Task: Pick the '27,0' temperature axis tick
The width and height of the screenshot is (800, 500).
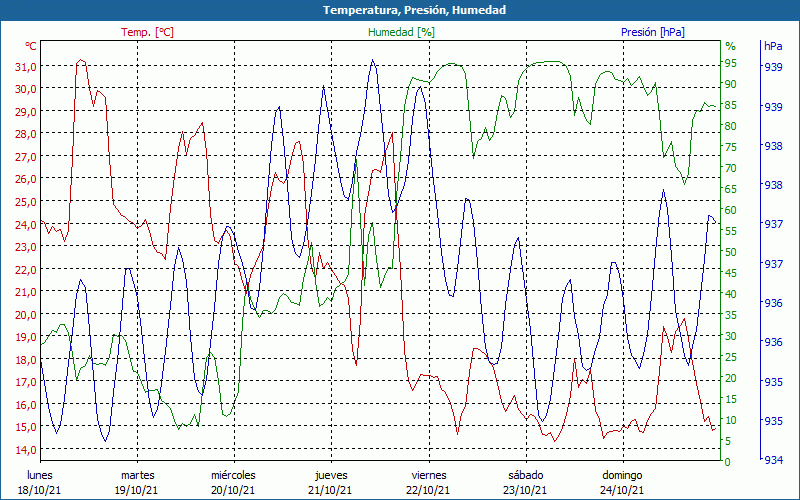Action: pos(26,157)
